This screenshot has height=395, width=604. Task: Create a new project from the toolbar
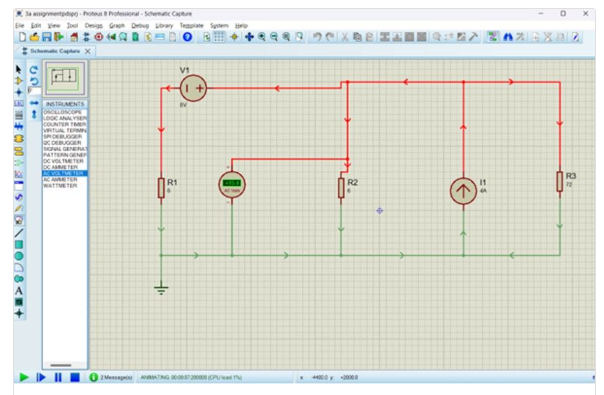point(22,37)
